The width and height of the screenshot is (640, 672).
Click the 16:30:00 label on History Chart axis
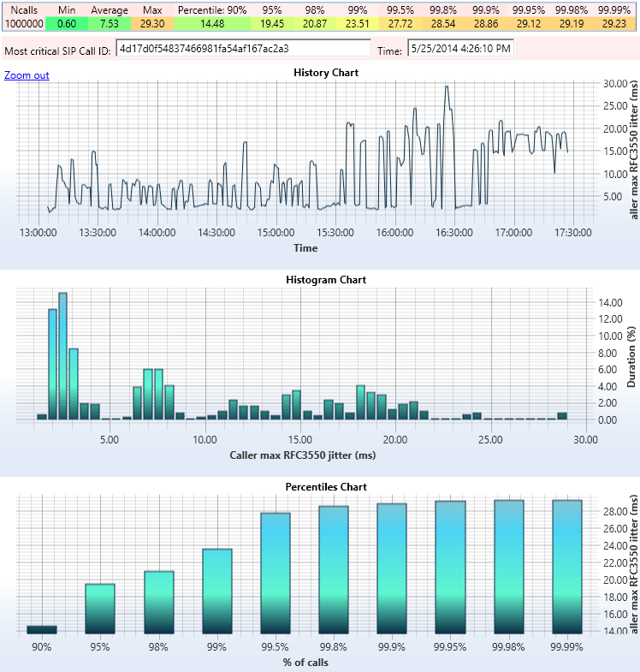pos(453,232)
